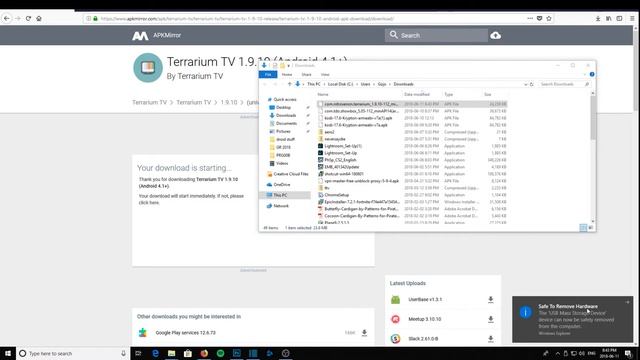Select the Lightroom_Set-Up(1) file

343,146
